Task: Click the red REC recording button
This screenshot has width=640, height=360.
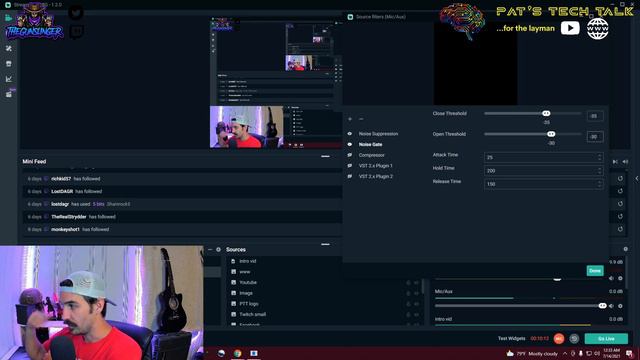Action: click(x=559, y=338)
